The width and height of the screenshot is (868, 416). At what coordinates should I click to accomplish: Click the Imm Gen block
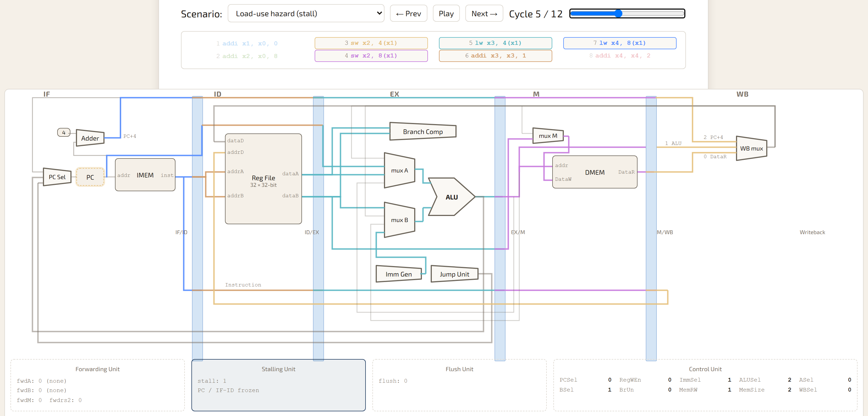[399, 274]
